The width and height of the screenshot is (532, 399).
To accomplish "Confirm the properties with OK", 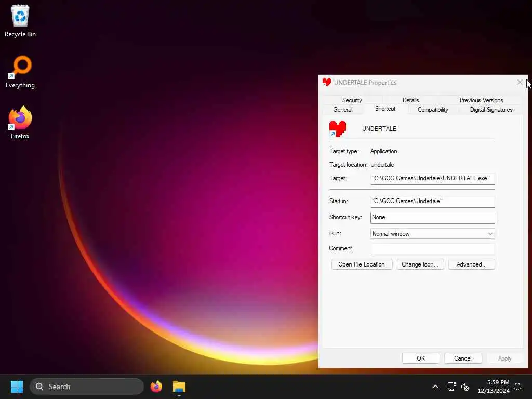I will pyautogui.click(x=421, y=358).
